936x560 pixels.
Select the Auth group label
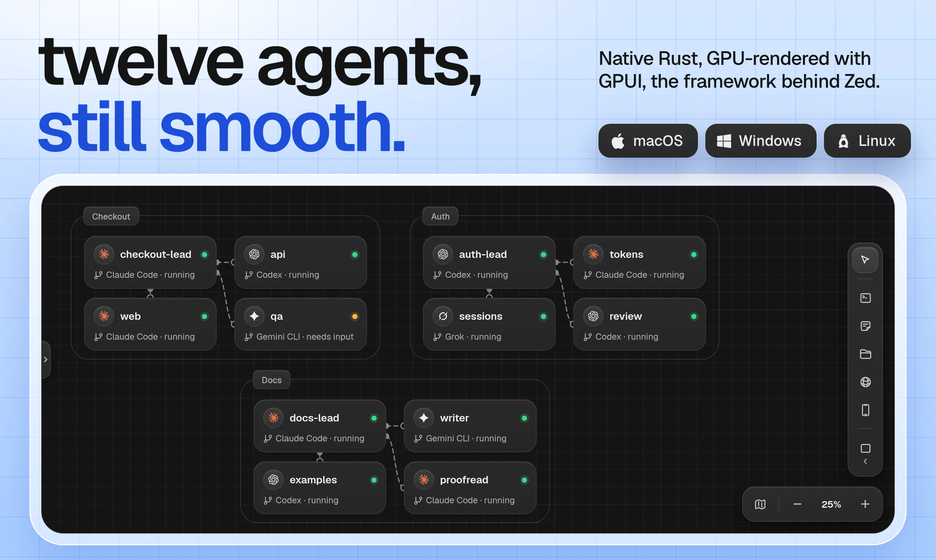pyautogui.click(x=440, y=217)
